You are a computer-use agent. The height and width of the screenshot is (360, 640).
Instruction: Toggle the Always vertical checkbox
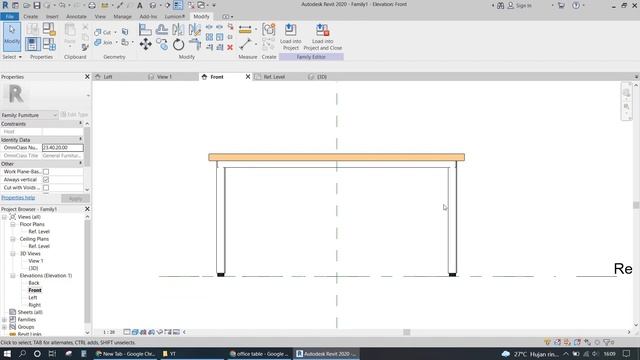point(46,180)
